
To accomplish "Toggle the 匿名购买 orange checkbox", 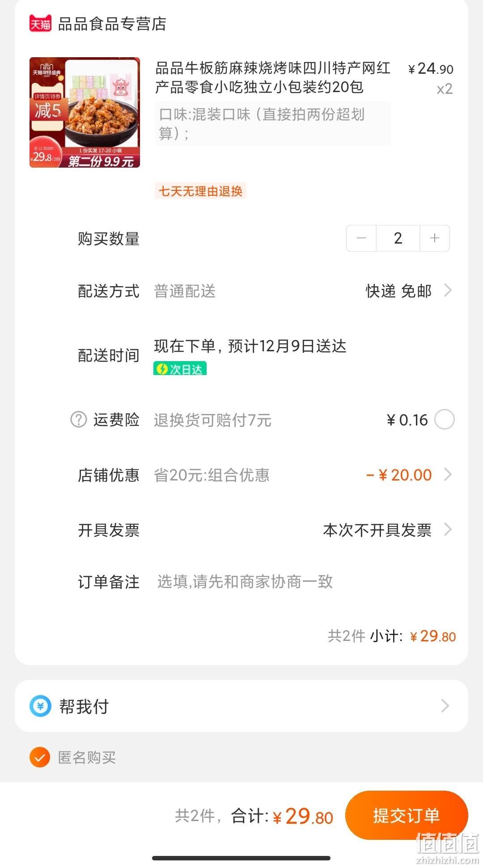I will coord(40,757).
